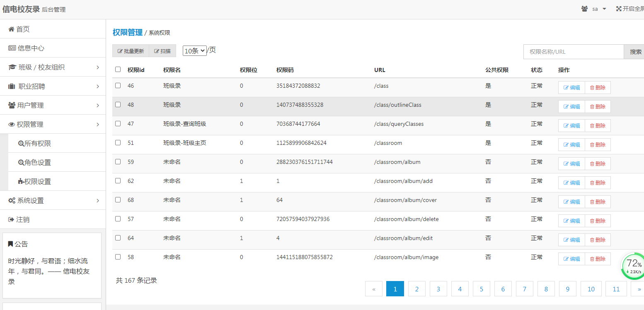This screenshot has height=310, width=644.
Task: Delete row with URL /classroom/album/add
Action: click(598, 183)
